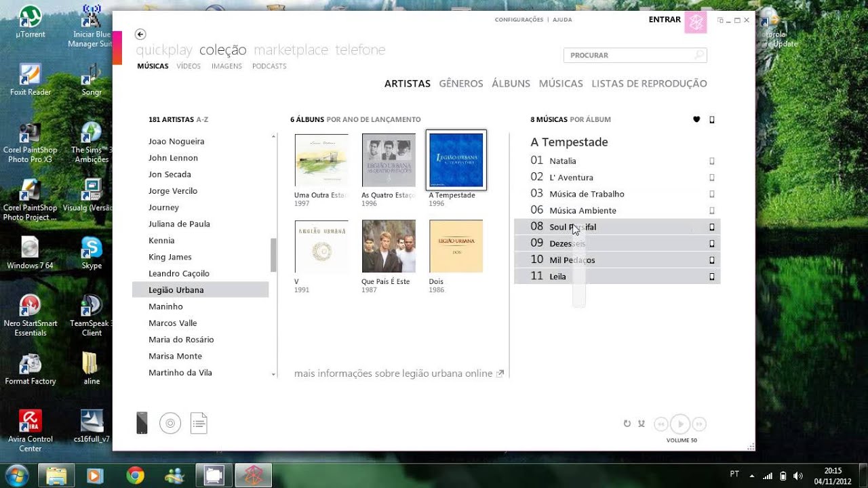868x488 pixels.
Task: Select artist Marisa Monte in the list
Action: click(x=201, y=356)
